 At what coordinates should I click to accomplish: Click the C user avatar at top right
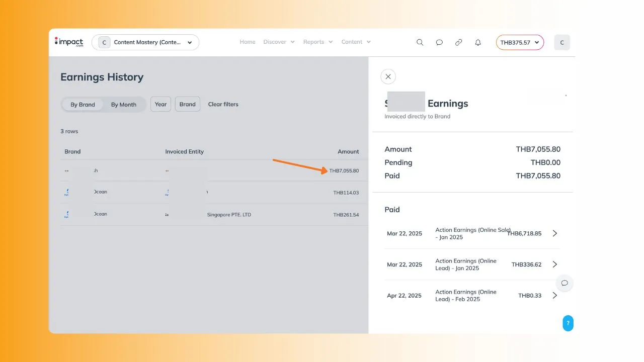point(562,43)
